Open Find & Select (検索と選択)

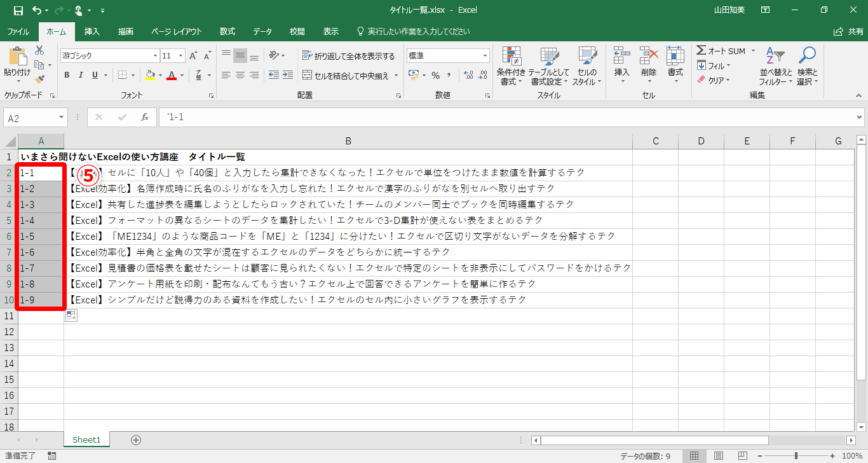(x=807, y=66)
